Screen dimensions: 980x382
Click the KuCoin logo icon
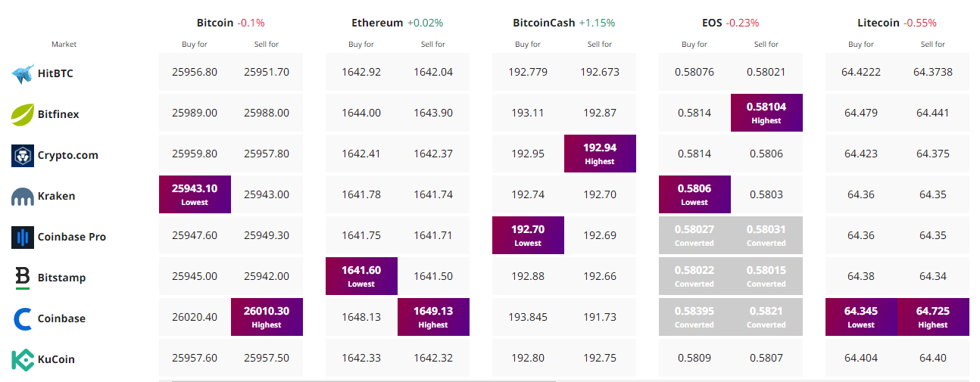23,359
